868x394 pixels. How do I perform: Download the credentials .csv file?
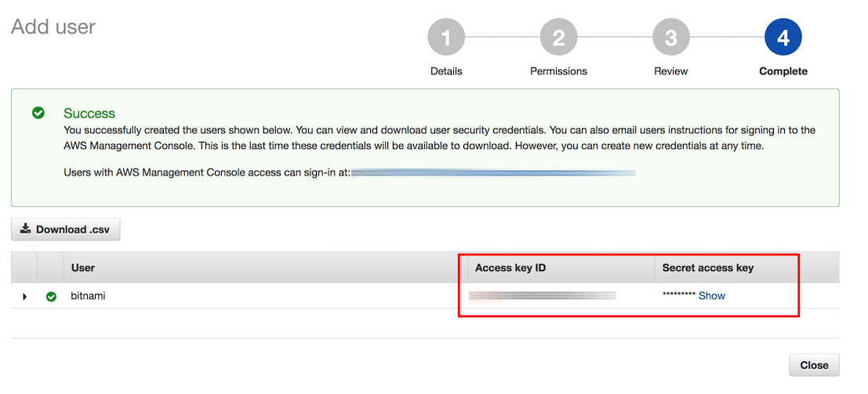coord(66,230)
